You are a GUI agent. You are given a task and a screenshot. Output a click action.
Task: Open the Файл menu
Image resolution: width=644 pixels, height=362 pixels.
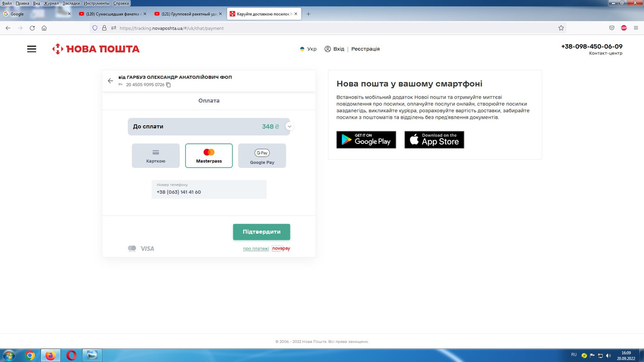point(7,3)
